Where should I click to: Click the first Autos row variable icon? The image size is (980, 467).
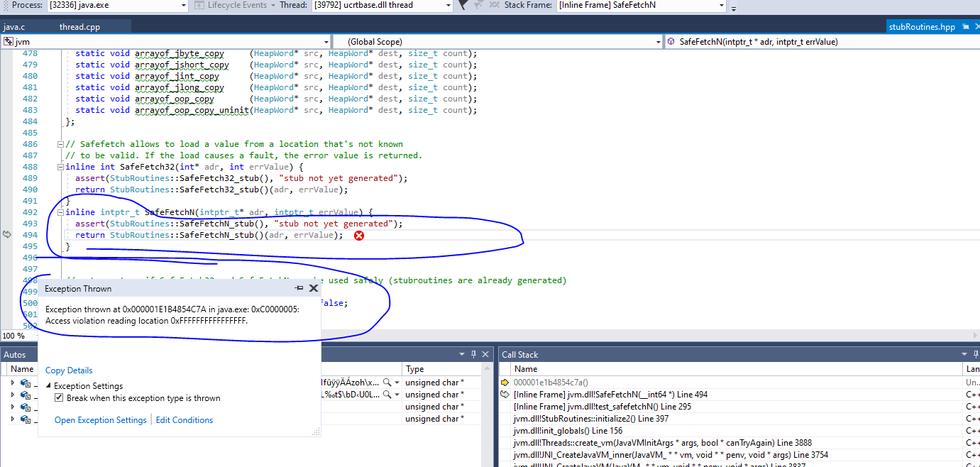[x=27, y=383]
